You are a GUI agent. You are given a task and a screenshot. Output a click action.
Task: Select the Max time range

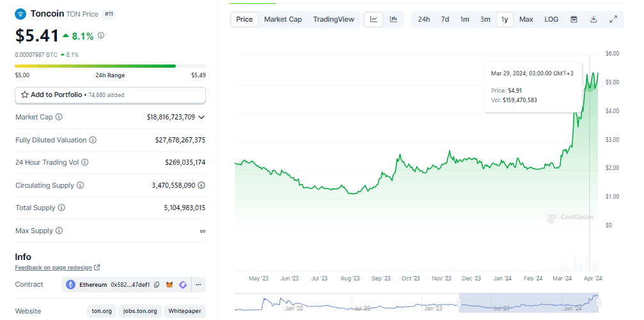tap(526, 19)
